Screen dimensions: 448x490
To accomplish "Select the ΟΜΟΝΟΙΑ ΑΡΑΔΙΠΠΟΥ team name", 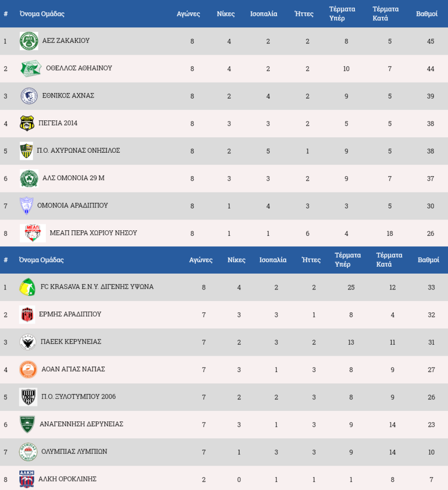I will (73, 205).
